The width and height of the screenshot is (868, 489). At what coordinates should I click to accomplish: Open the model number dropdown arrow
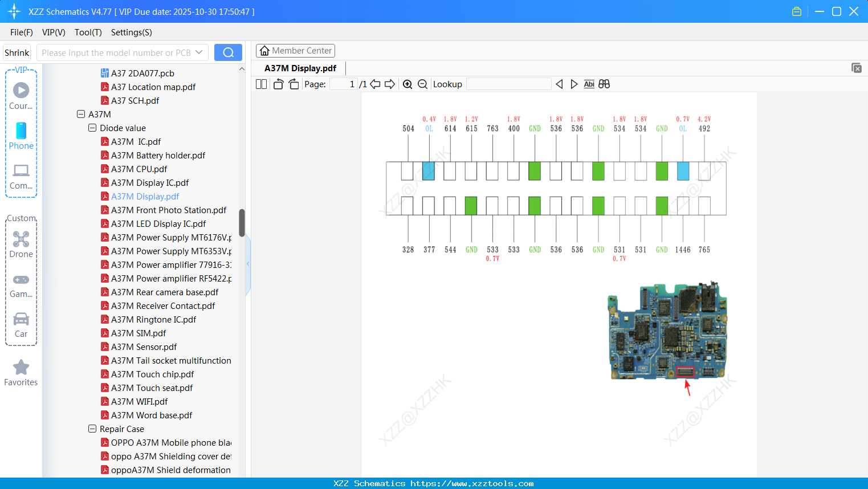[x=199, y=52]
